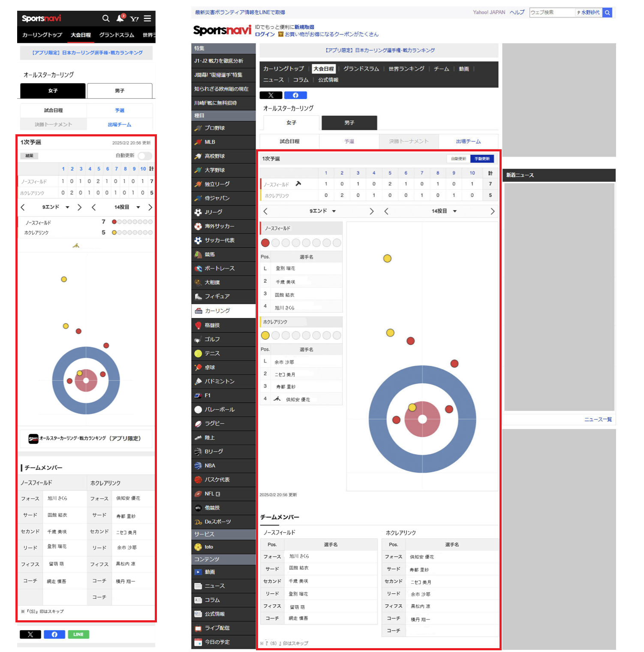Click the ログイン link

265,34
